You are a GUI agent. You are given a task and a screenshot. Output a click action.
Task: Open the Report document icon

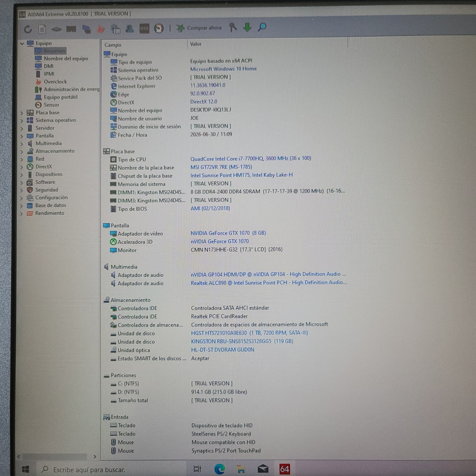(x=42, y=29)
